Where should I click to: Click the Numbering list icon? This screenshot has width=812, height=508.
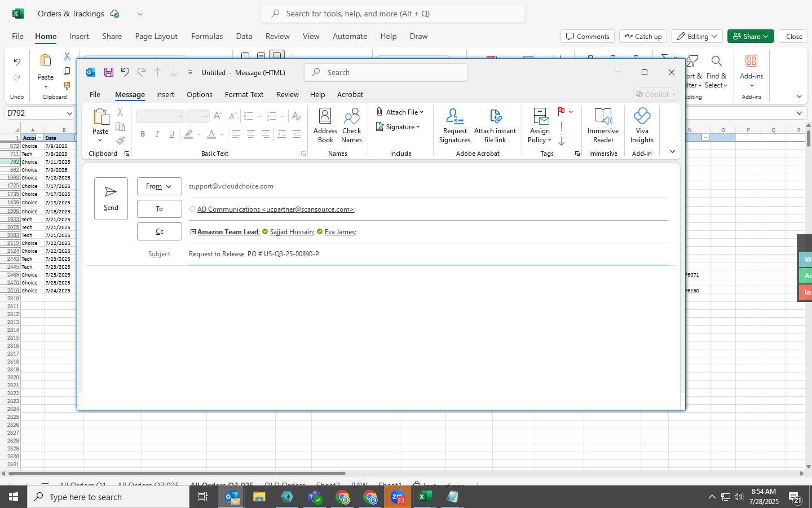[x=271, y=116]
